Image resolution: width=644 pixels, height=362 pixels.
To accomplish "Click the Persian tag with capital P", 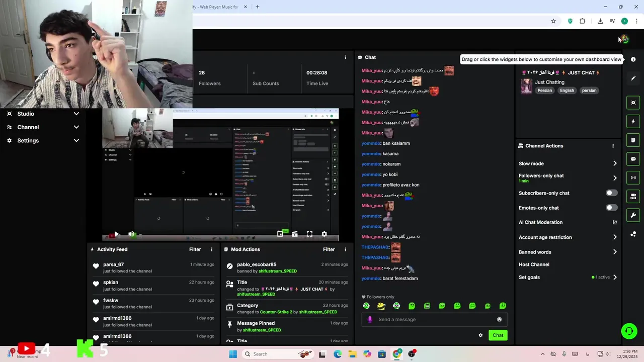I will click(545, 90).
